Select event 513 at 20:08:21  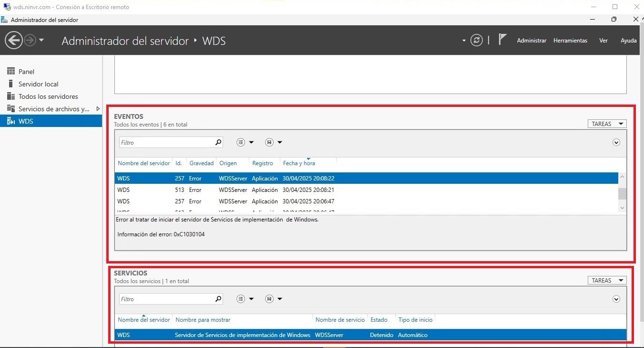point(366,190)
